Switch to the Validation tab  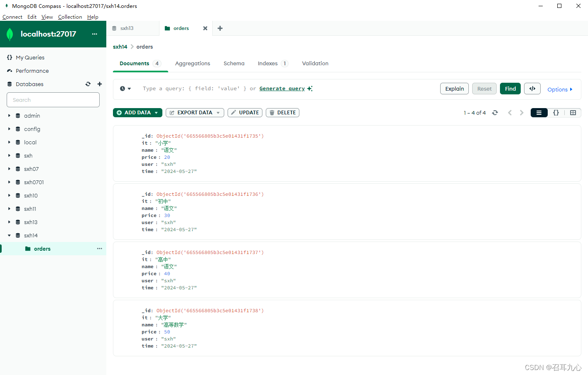315,64
